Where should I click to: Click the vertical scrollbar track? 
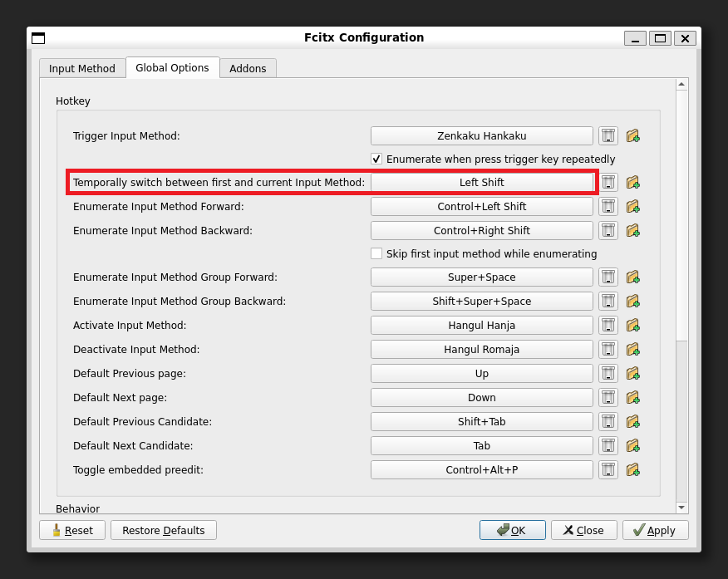click(681, 421)
